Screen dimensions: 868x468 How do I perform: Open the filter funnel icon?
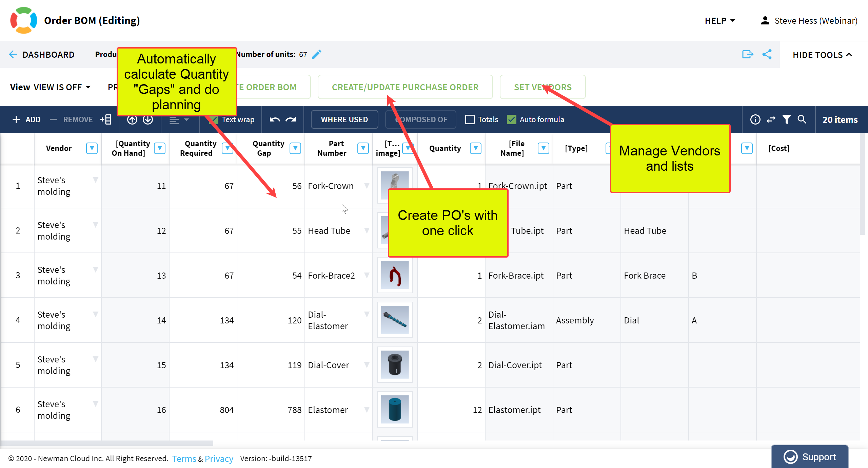[787, 119]
